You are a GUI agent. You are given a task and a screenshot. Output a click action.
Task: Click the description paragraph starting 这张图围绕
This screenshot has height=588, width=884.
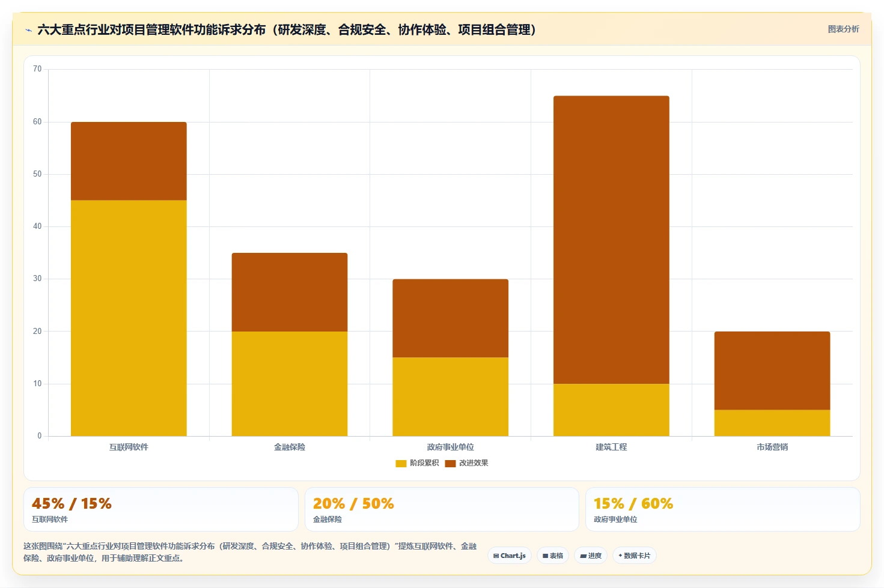pyautogui.click(x=250, y=552)
